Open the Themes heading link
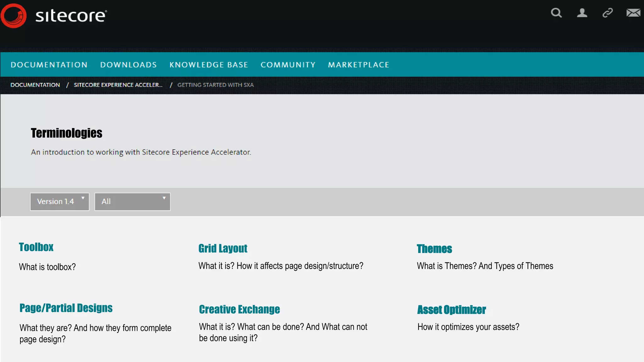The width and height of the screenshot is (644, 362). [434, 249]
